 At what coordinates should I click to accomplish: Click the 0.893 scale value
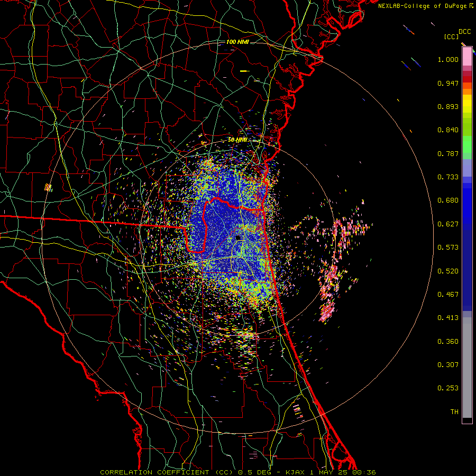448,106
